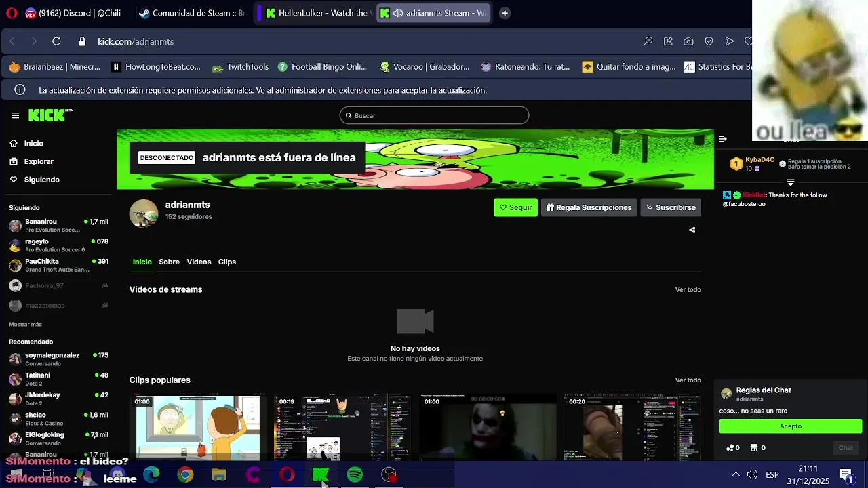Click KickBot username in chat
Screen dimensions: 868x488
tap(753, 195)
